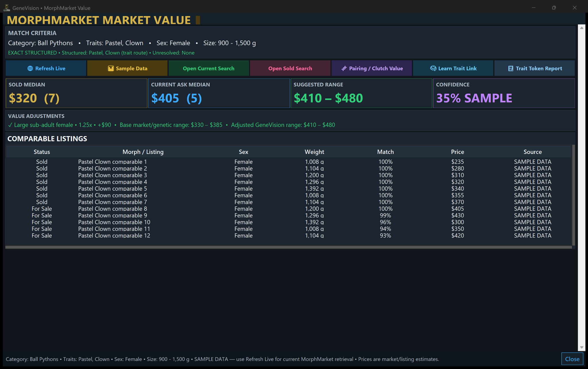The image size is (588, 369).
Task: Click the $235 price cell
Action: 458,162
